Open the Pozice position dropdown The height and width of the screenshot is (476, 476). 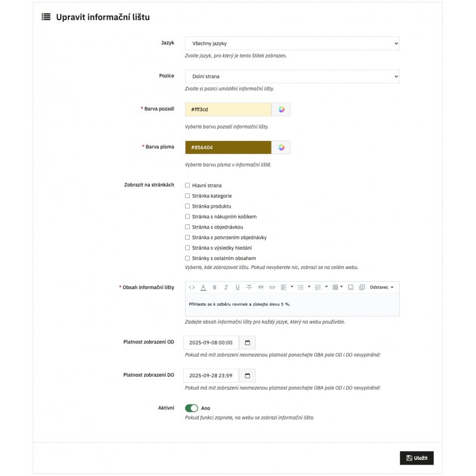[292, 76]
